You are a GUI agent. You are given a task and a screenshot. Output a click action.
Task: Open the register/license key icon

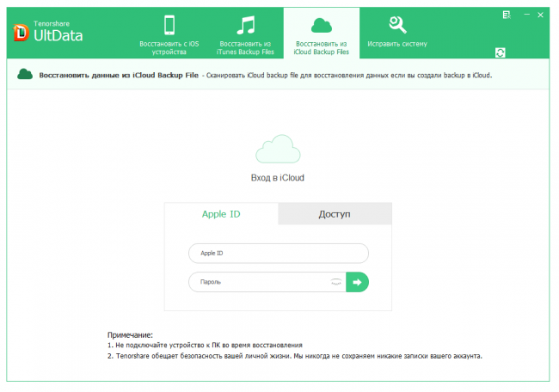click(x=505, y=16)
